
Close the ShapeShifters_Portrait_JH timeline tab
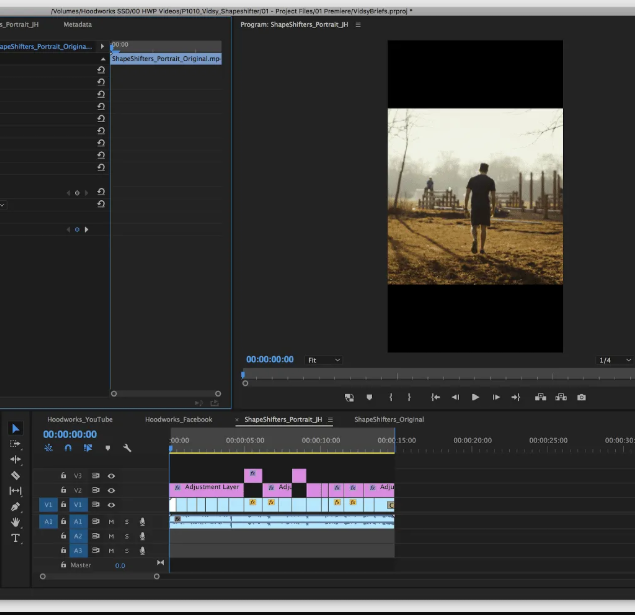point(237,420)
